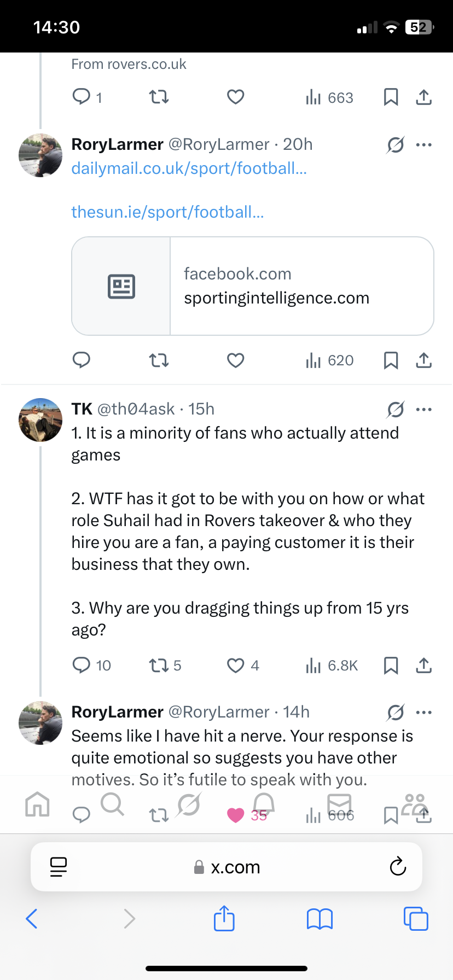Image resolution: width=453 pixels, height=980 pixels.
Task: Bookmark the tweet with 663 views
Action: (391, 97)
